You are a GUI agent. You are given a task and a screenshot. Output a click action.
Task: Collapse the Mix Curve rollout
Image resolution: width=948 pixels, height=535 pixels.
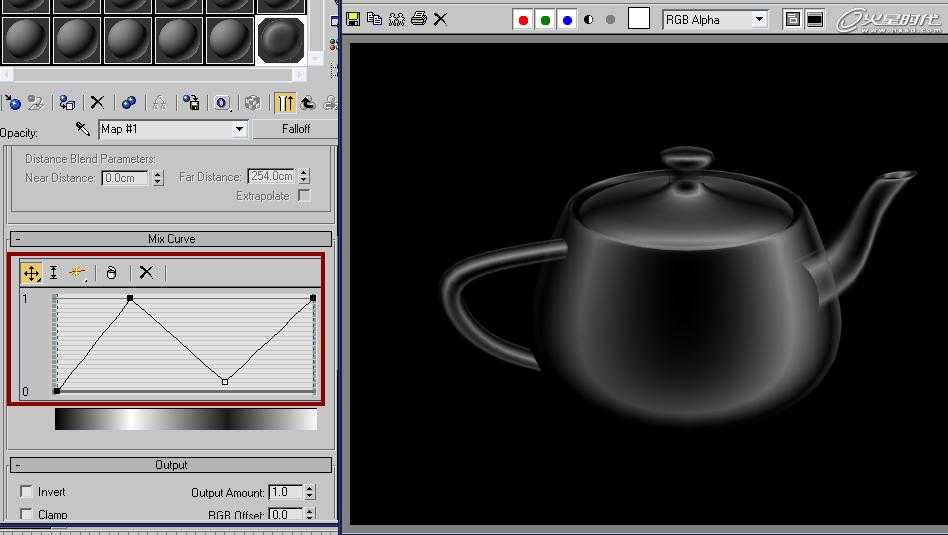tap(171, 239)
